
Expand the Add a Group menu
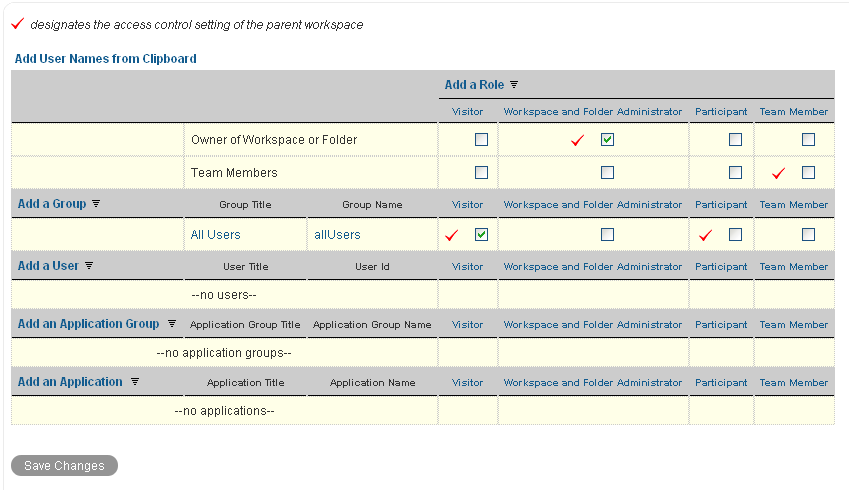pyautogui.click(x=52, y=204)
